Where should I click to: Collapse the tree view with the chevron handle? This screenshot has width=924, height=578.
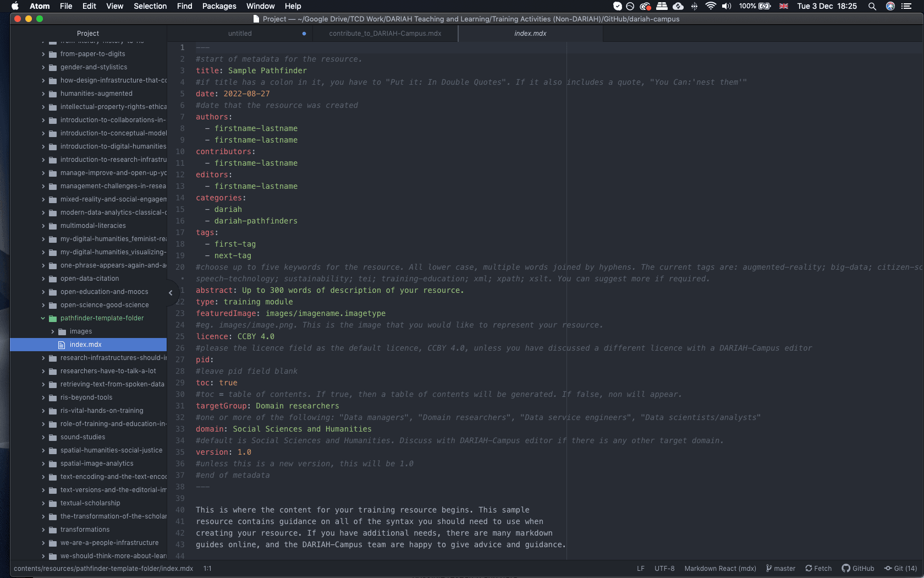(170, 293)
